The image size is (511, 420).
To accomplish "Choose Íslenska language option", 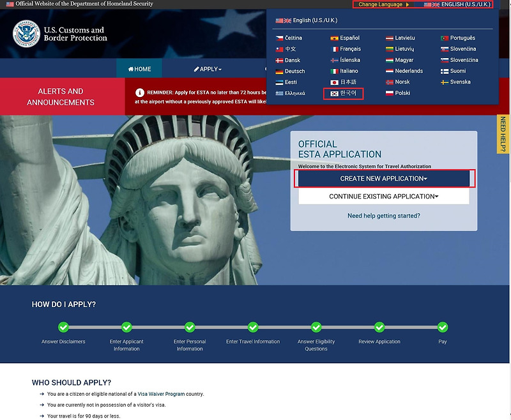I will (345, 60).
